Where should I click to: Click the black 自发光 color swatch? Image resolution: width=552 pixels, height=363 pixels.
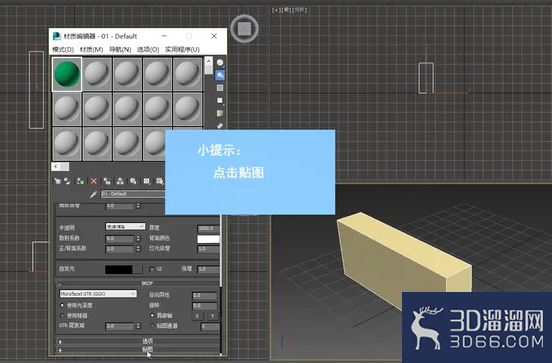(119, 270)
